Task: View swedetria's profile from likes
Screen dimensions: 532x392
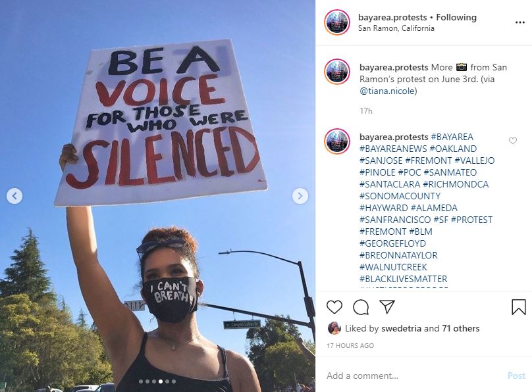Action: 401,328
